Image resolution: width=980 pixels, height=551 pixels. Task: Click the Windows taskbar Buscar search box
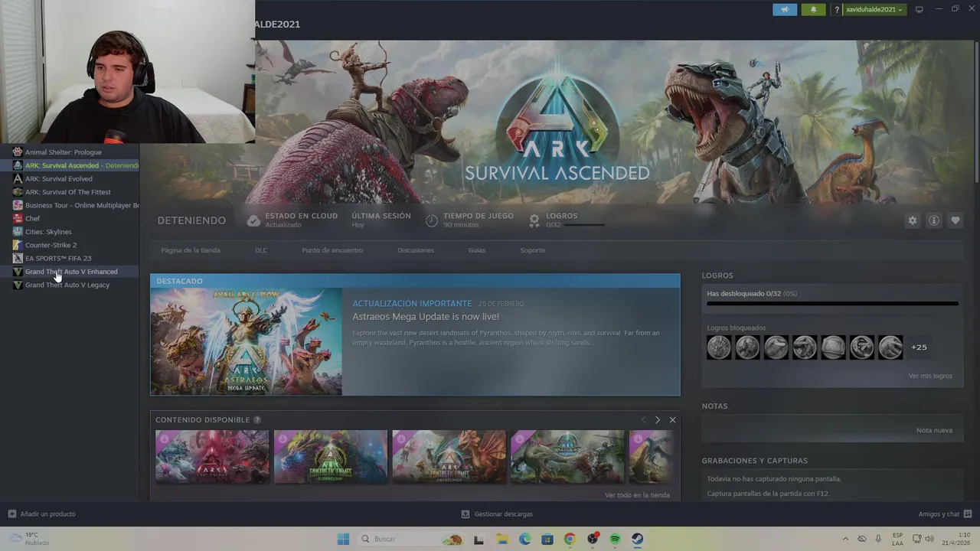point(412,539)
